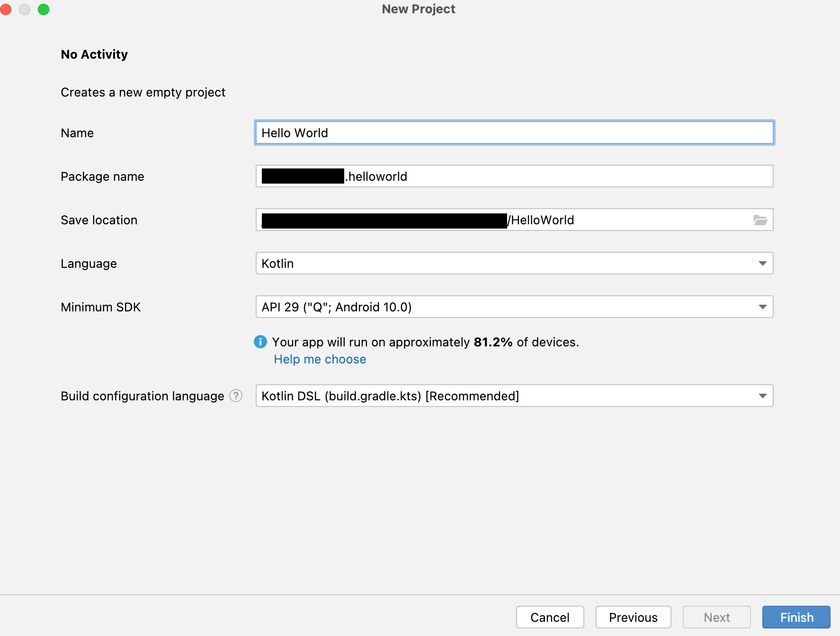Focus the Name field containing Hello World
The width and height of the screenshot is (840, 636).
pos(514,133)
